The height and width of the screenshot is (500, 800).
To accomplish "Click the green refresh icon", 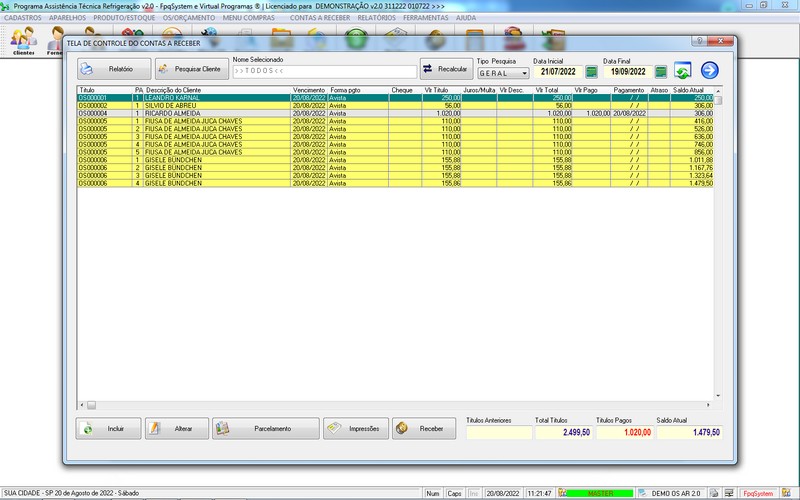I will [x=683, y=70].
